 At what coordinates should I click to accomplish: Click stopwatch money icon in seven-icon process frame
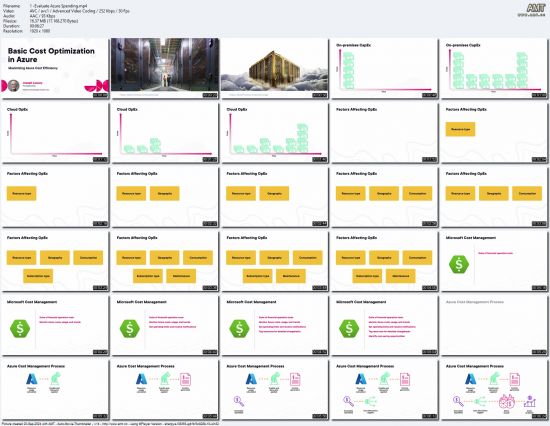click(507, 401)
